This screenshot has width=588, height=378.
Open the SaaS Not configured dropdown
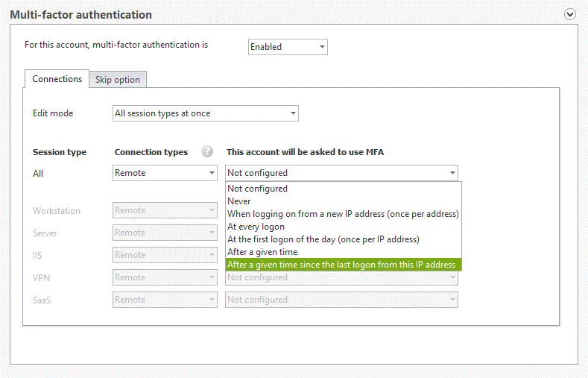tap(341, 300)
